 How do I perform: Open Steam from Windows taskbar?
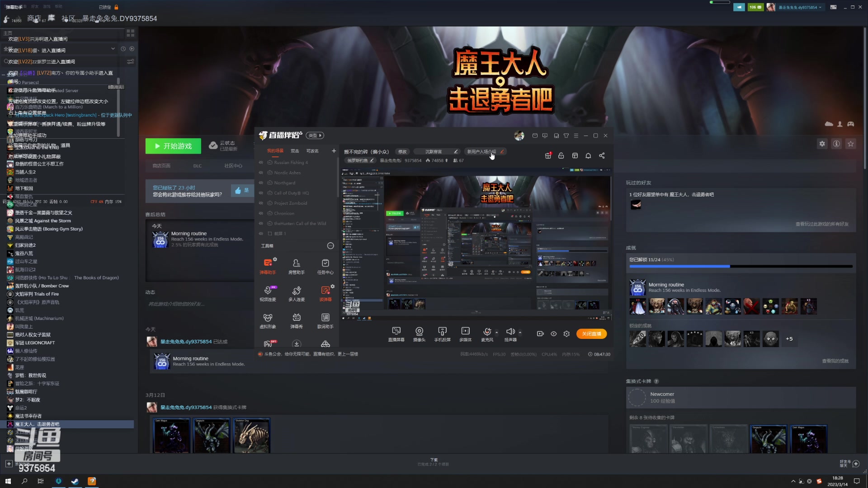[x=75, y=481]
